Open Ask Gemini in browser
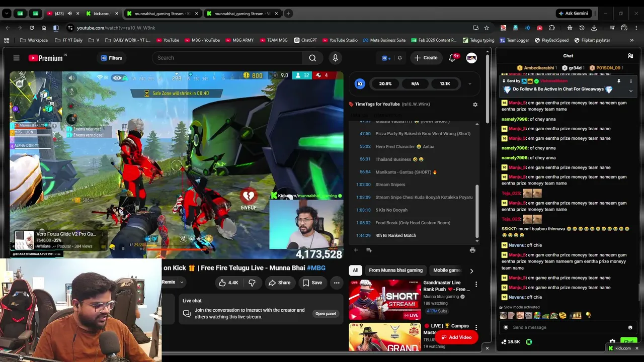This screenshot has height=362, width=644. [x=573, y=14]
